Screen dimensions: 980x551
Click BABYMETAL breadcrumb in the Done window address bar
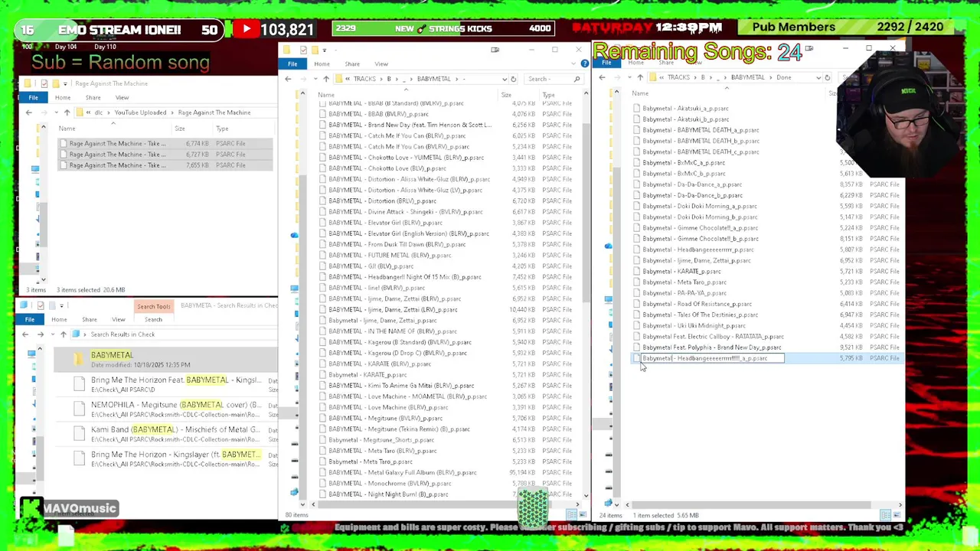point(747,77)
